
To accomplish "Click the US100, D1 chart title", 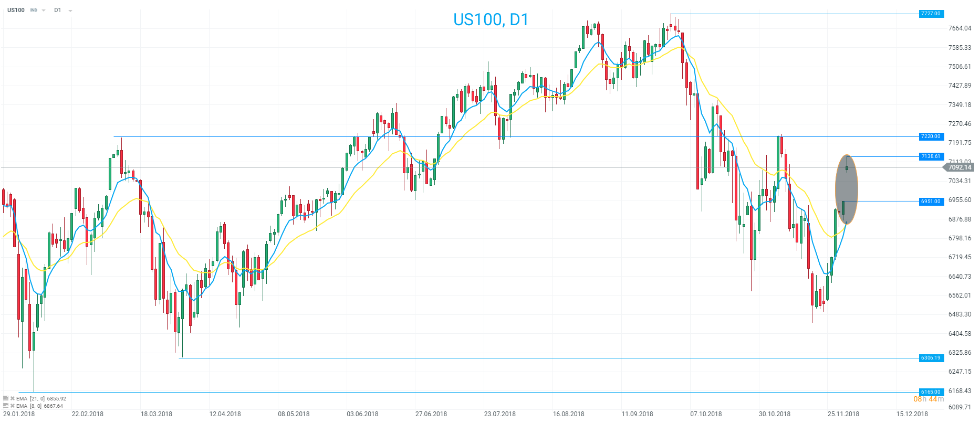I will click(491, 19).
